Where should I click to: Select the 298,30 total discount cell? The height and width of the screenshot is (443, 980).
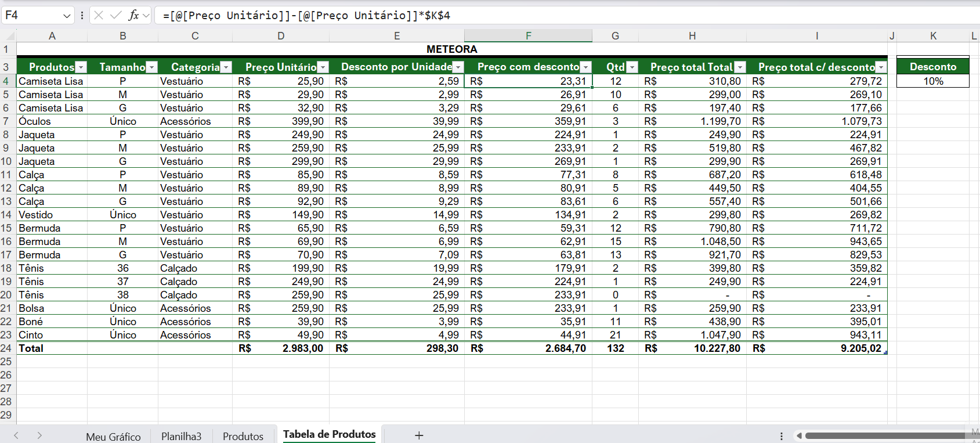[x=397, y=348]
